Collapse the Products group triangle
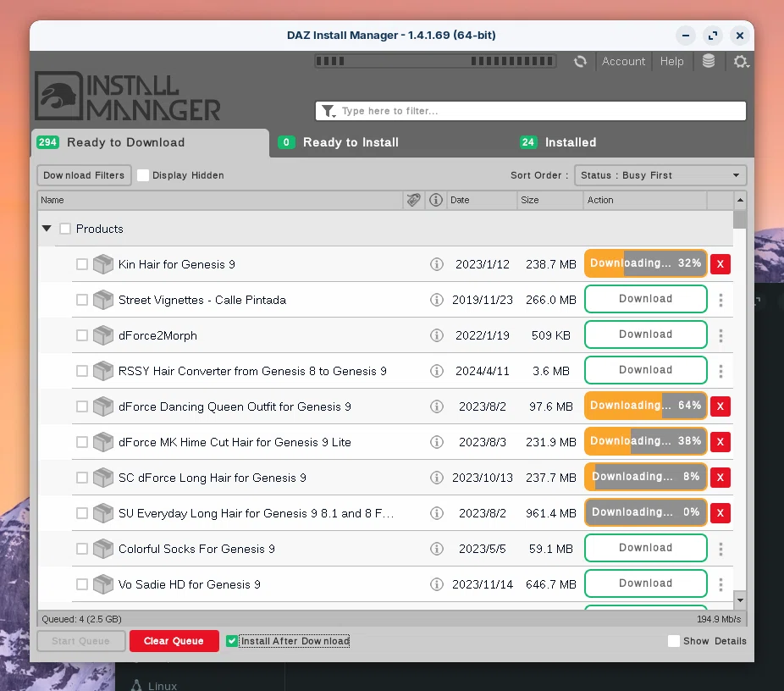 47,229
